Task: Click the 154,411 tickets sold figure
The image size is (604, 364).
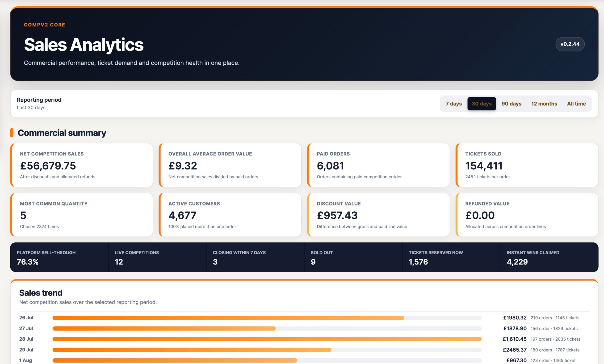Action: 484,166
